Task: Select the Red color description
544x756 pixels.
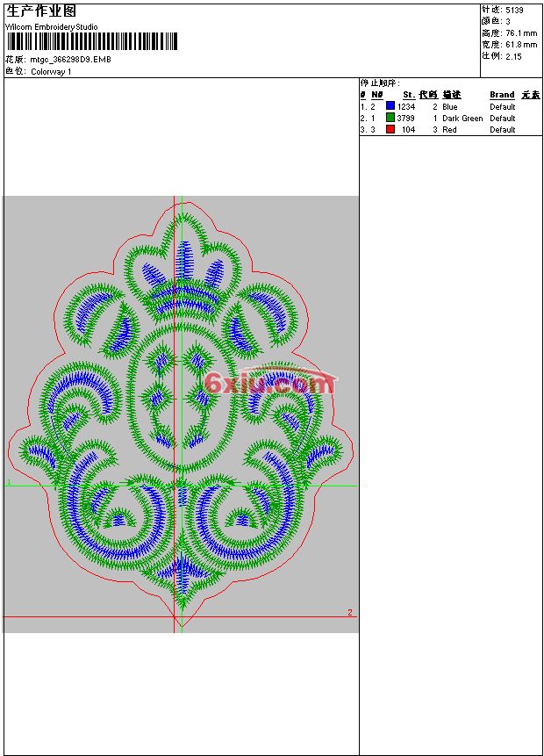Action: point(449,130)
